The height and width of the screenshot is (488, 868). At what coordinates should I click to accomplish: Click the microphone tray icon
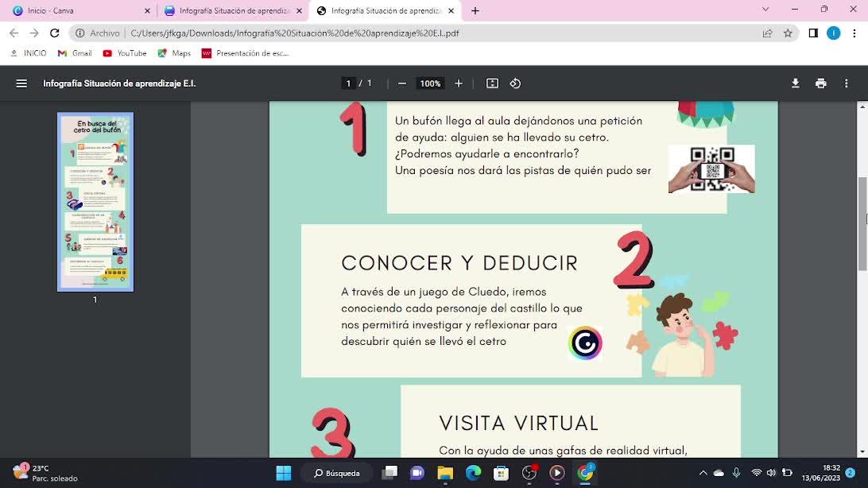[736, 473]
